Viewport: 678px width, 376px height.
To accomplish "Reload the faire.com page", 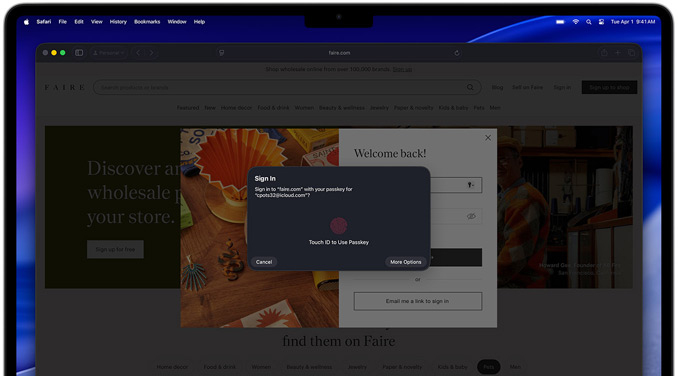I will pyautogui.click(x=457, y=53).
